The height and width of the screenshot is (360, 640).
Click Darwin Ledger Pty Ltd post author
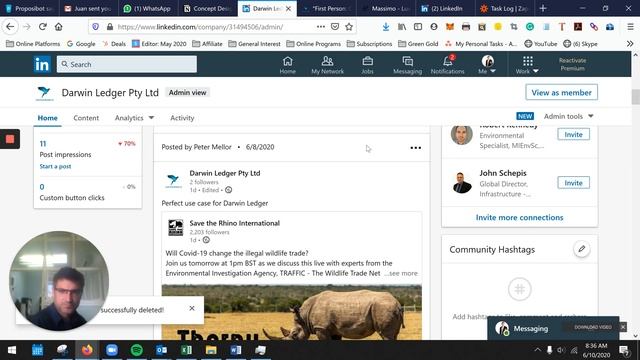pos(224,173)
